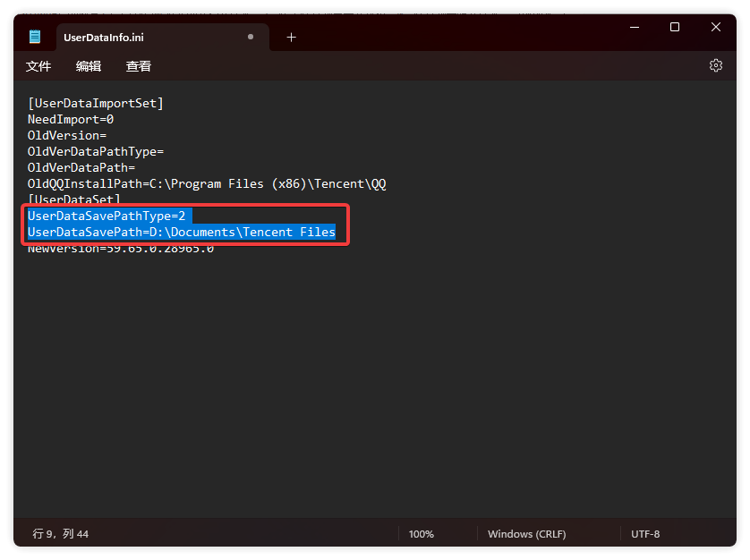Click the UserDataSavePath=D:\Documents line
Screen dimensions: 750x560
click(182, 232)
